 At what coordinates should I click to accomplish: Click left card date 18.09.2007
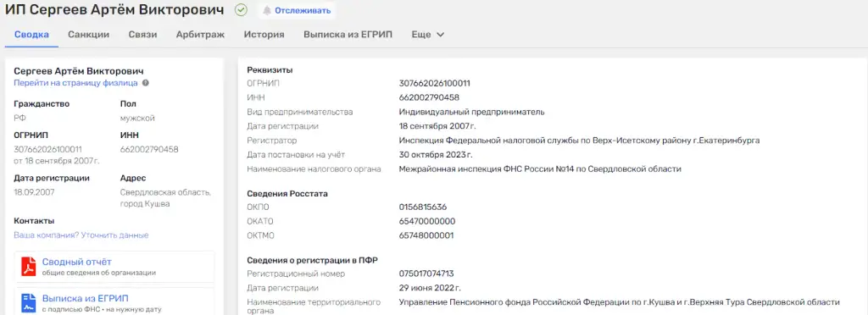point(34,192)
